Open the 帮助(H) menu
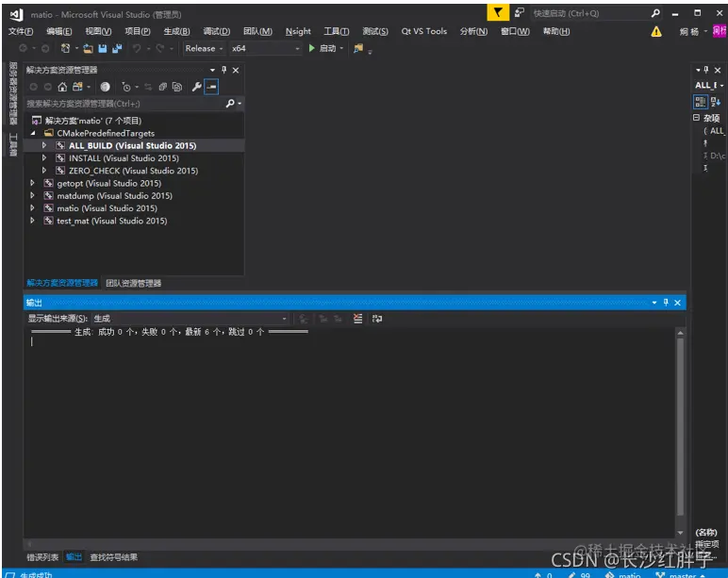The image size is (728, 578). (x=556, y=31)
